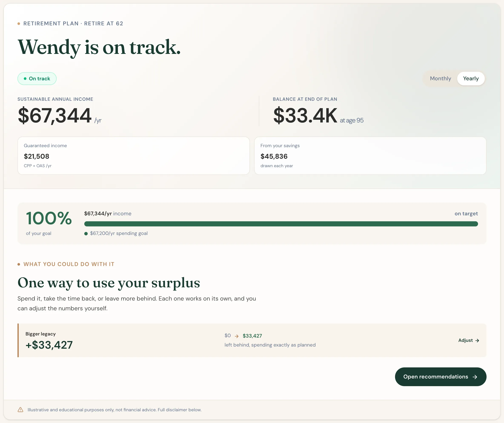Select the Yearly toggle option
Screen dimensions: 504x423
[471, 79]
